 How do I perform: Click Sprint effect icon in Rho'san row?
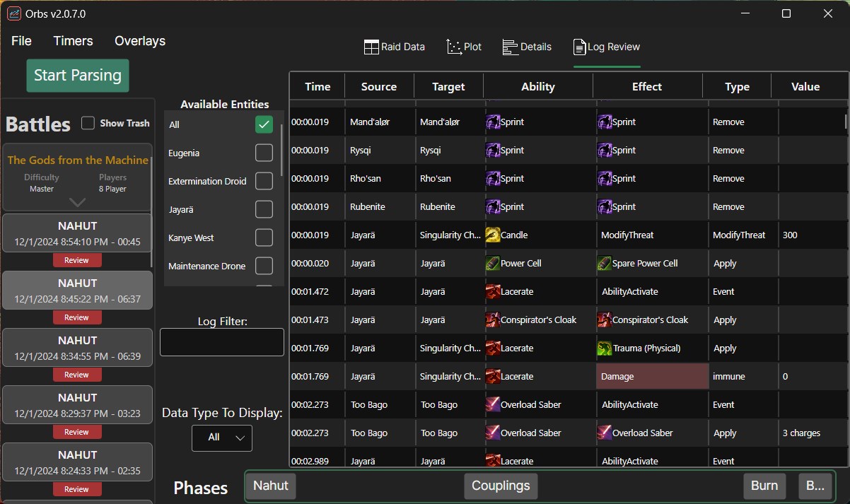(x=605, y=179)
